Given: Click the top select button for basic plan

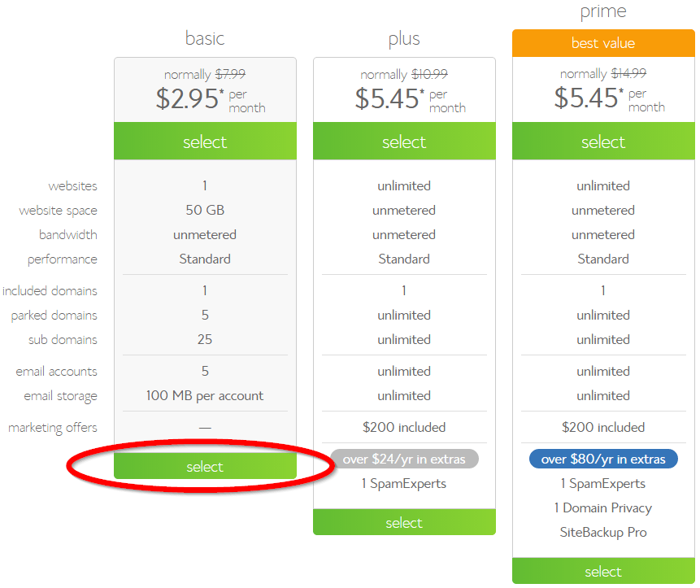Looking at the screenshot, I should click(x=205, y=141).
